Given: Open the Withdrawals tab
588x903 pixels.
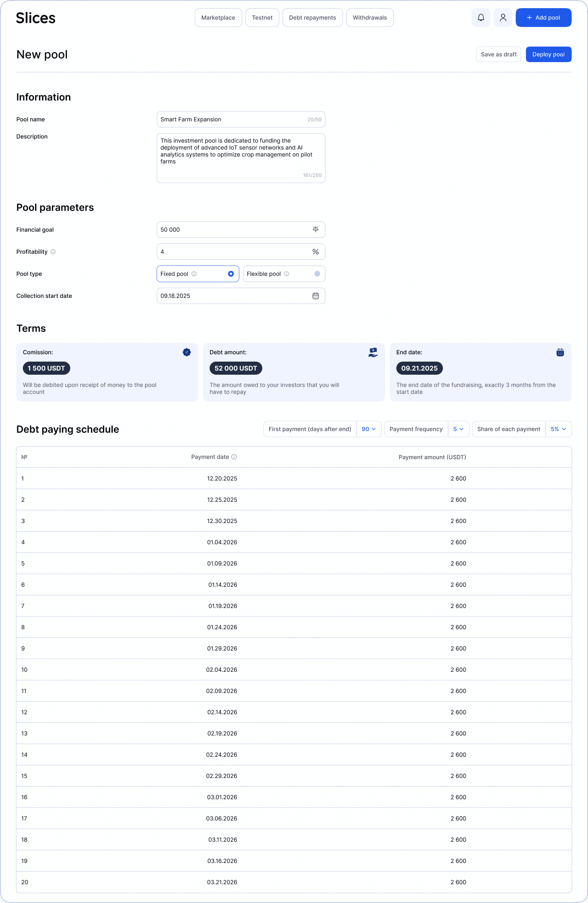Looking at the screenshot, I should pyautogui.click(x=370, y=18).
